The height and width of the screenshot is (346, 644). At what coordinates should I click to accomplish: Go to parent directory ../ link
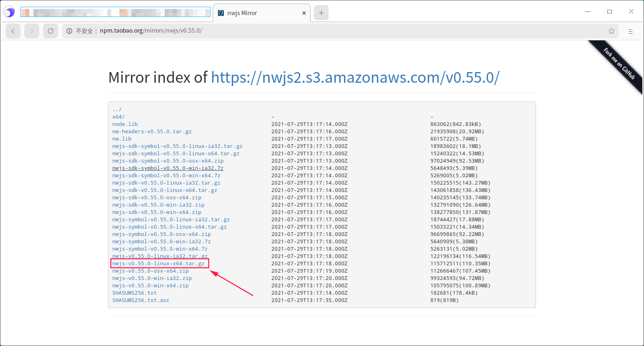[117, 109]
